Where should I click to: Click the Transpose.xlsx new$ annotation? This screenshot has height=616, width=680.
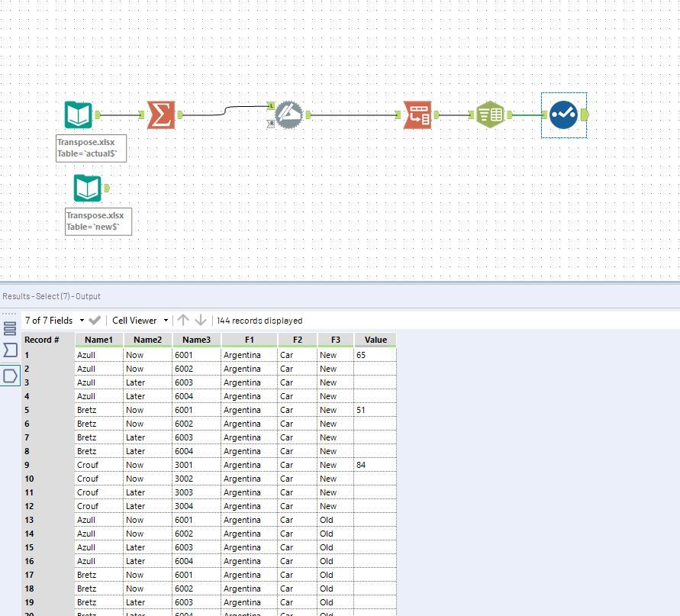coord(98,221)
